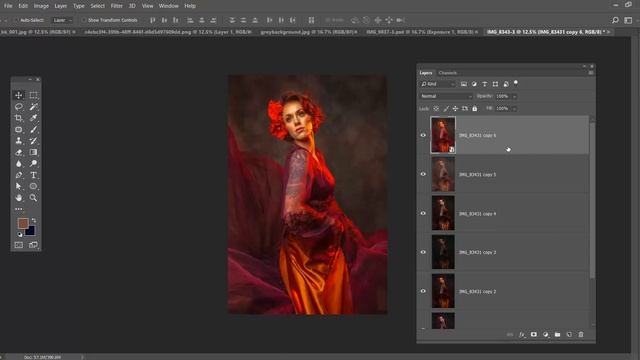Viewport: 640px width, 360px height.
Task: Open the Image menu
Action: click(41, 6)
